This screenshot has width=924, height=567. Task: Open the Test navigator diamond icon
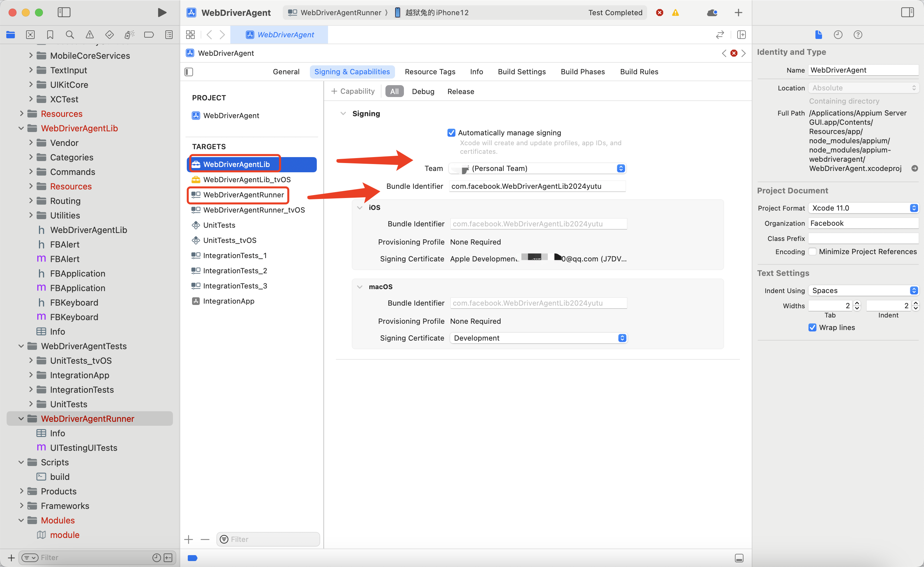pyautogui.click(x=110, y=35)
